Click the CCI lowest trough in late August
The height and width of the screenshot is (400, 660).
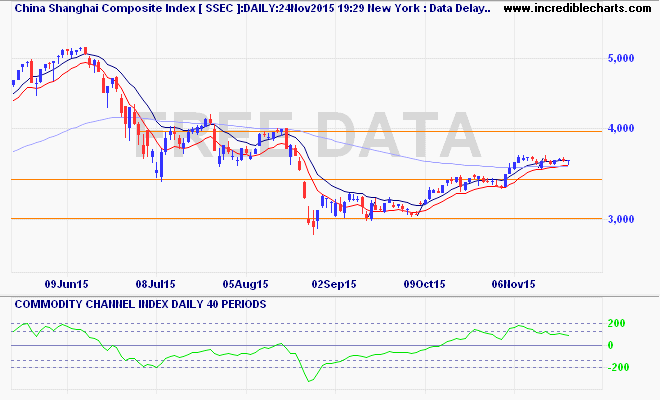(x=310, y=380)
